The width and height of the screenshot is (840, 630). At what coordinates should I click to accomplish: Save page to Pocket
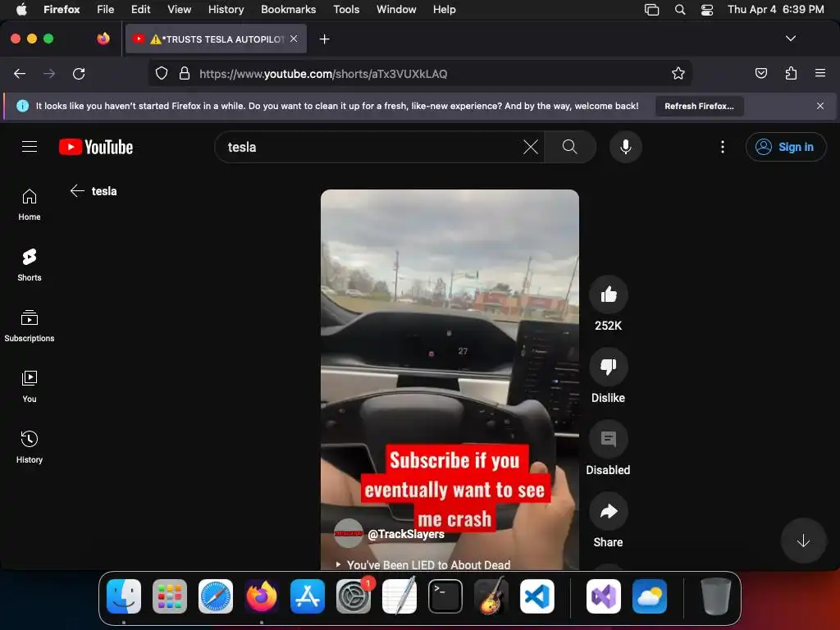coord(760,73)
